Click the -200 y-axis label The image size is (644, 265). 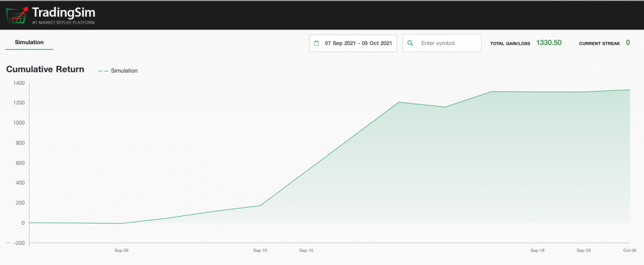point(19,243)
